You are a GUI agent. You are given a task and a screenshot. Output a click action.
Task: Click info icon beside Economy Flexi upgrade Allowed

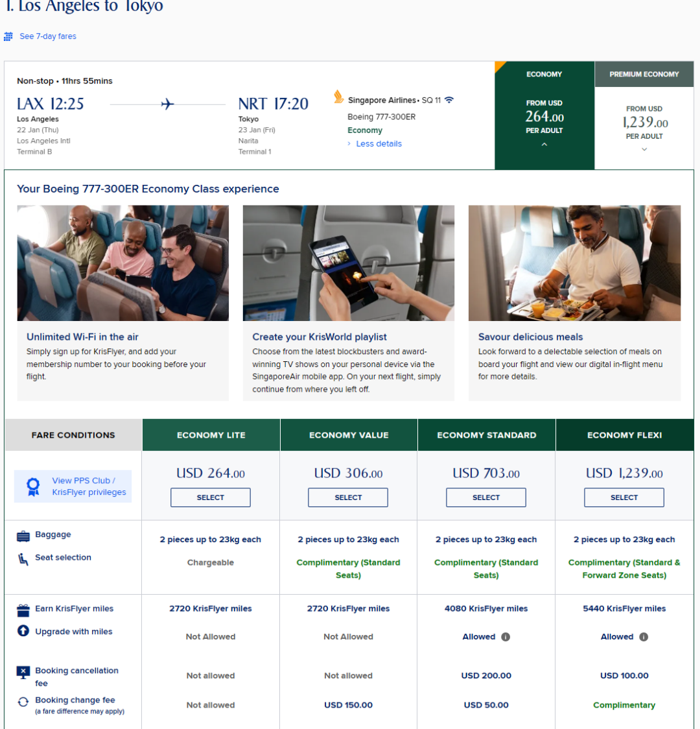click(x=644, y=637)
